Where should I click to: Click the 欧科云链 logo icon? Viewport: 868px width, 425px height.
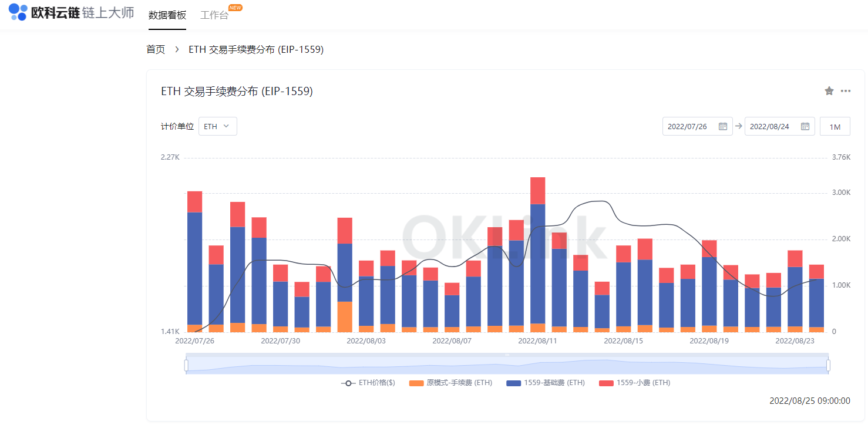[x=18, y=12]
